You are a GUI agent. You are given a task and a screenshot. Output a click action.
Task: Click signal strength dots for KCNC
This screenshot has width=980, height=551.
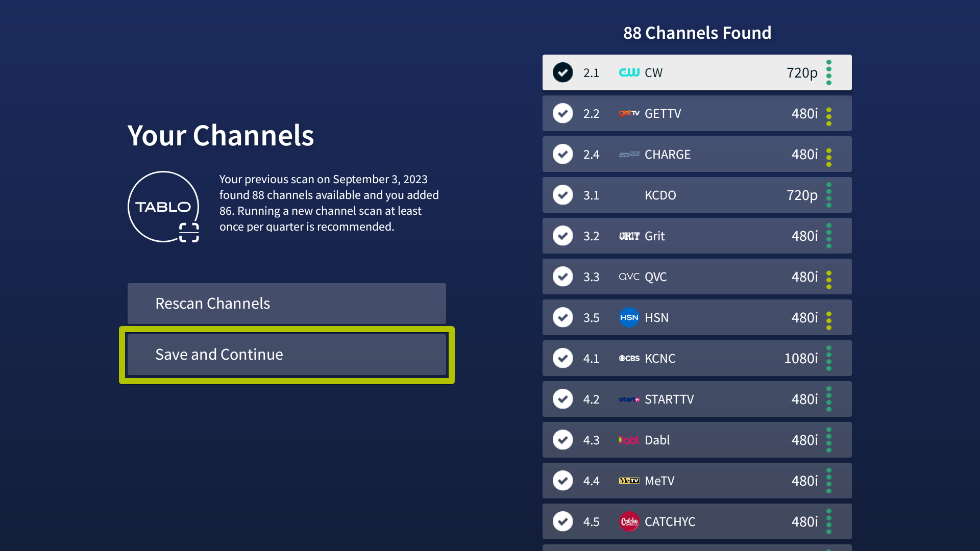tap(829, 358)
